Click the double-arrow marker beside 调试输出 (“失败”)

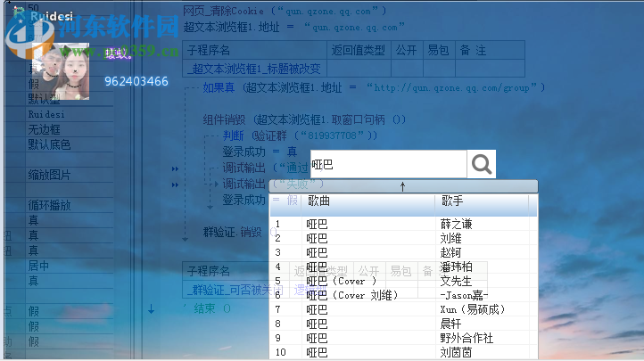pyautogui.click(x=176, y=185)
